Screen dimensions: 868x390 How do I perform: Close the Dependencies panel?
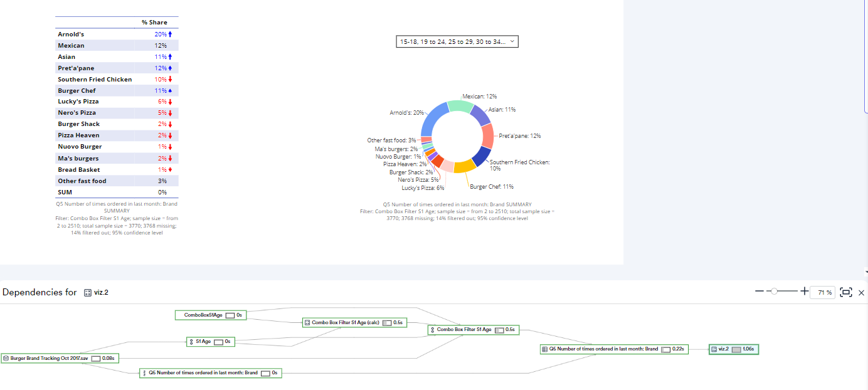click(861, 292)
